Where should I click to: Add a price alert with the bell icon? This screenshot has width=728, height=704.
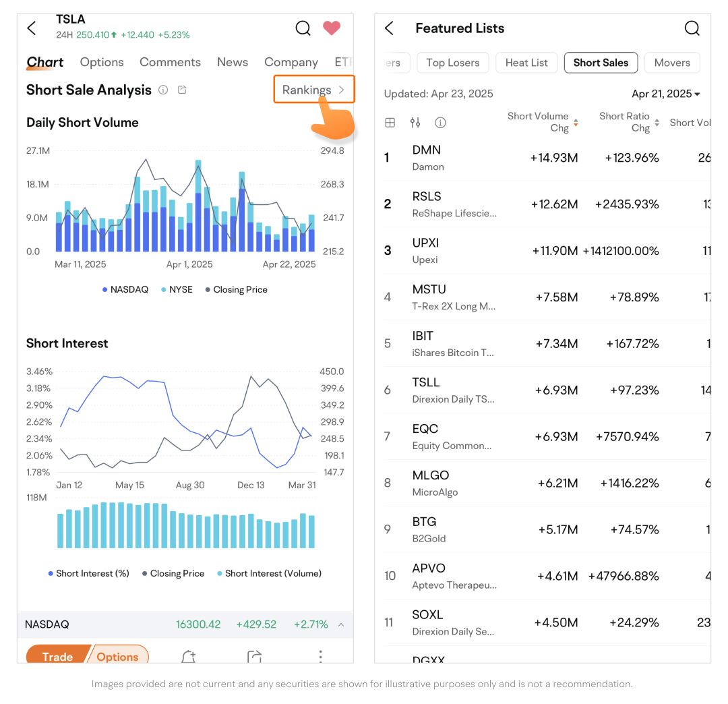point(188,657)
